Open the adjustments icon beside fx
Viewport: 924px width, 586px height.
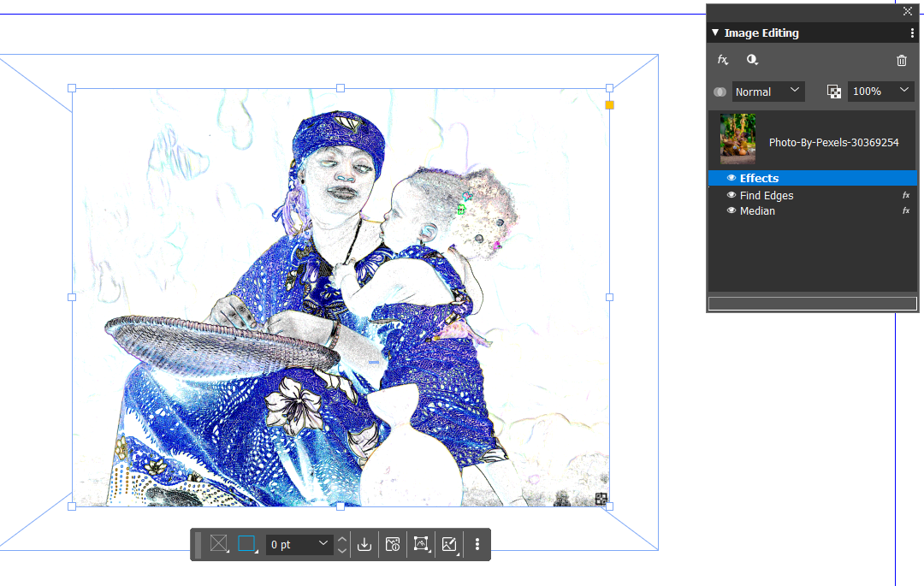pos(752,60)
